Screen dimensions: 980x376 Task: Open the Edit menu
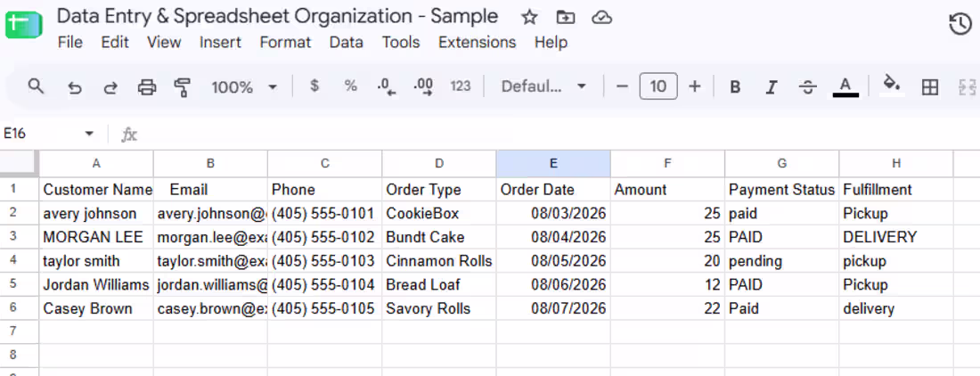tap(115, 43)
